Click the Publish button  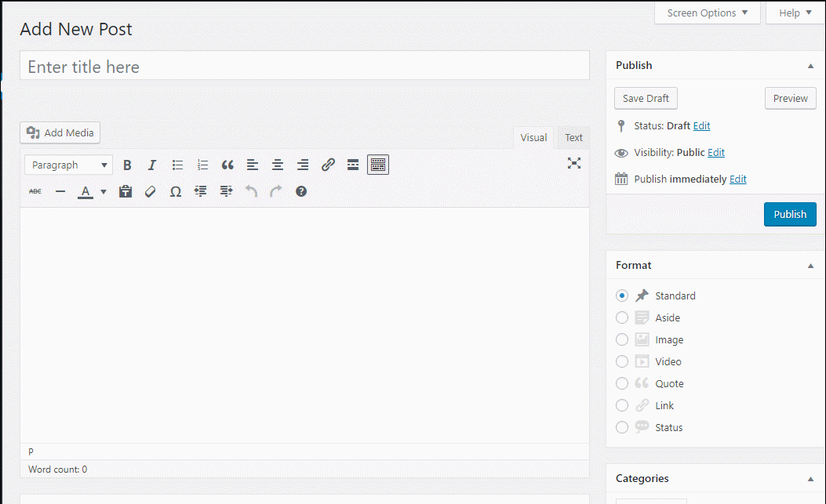[790, 214]
